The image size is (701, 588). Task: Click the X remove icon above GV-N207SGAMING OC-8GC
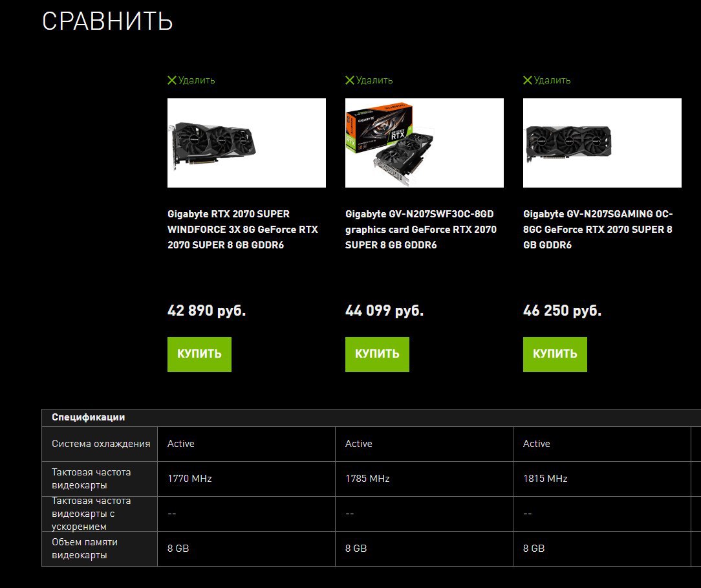(528, 80)
